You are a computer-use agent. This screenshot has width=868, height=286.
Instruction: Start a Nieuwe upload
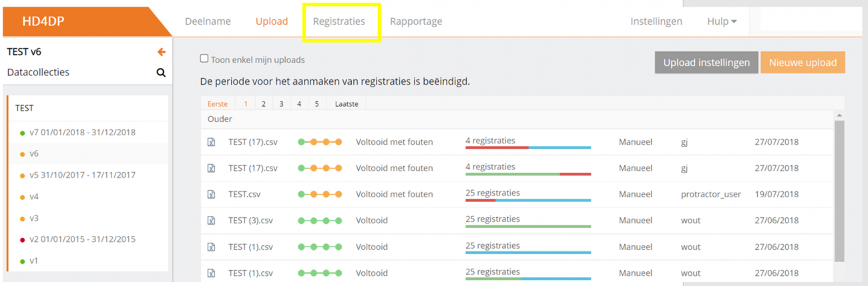[803, 63]
